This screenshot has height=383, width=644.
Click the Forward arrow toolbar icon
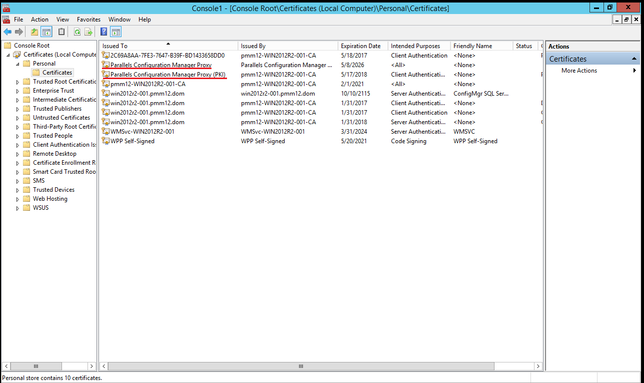(19, 32)
